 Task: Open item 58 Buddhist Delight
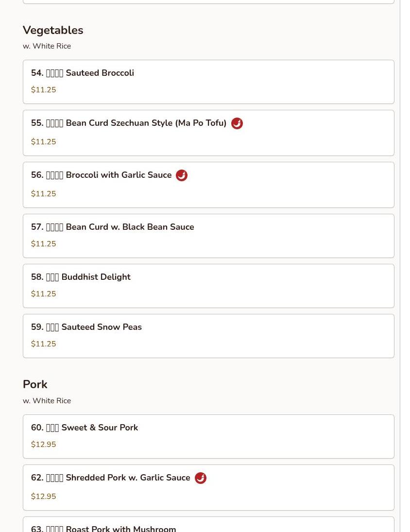coord(208,286)
